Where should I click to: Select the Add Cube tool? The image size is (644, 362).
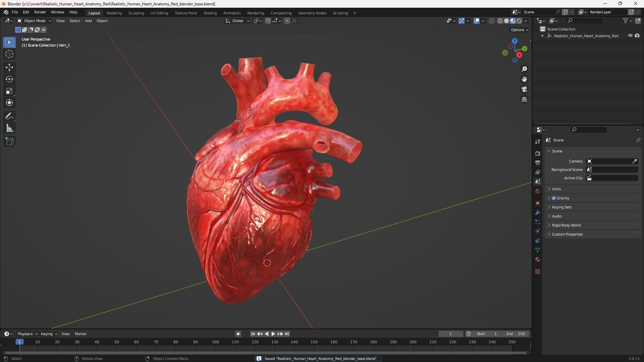(9, 141)
